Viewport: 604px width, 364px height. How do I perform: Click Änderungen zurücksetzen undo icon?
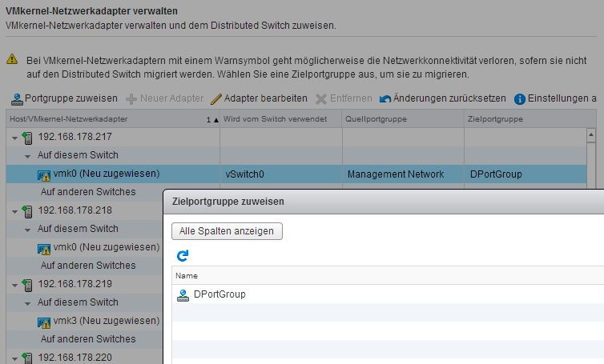point(385,99)
